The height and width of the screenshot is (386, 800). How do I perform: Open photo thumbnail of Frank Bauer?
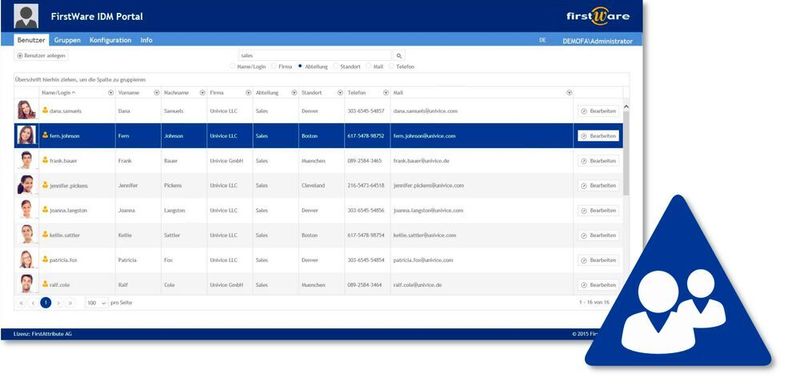click(26, 160)
